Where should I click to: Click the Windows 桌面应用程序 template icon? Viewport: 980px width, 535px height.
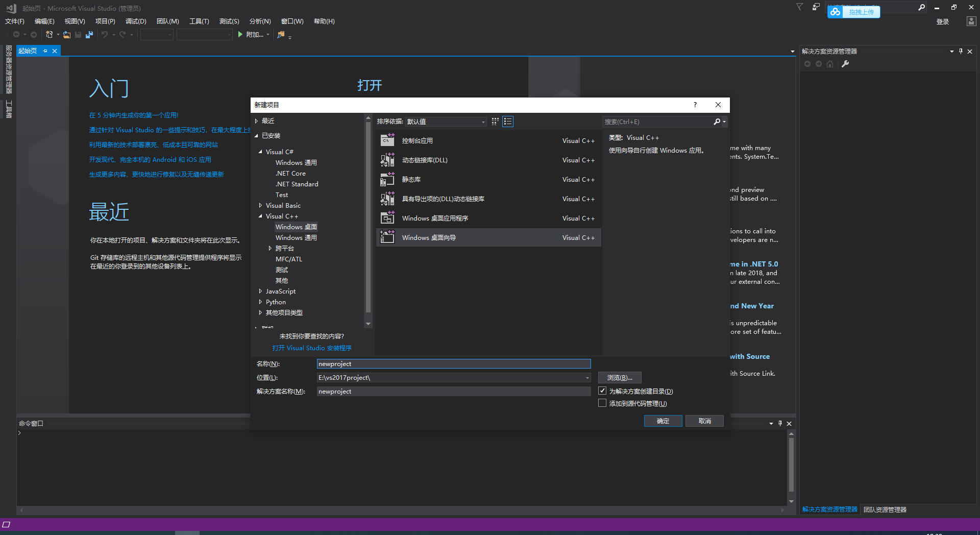387,218
